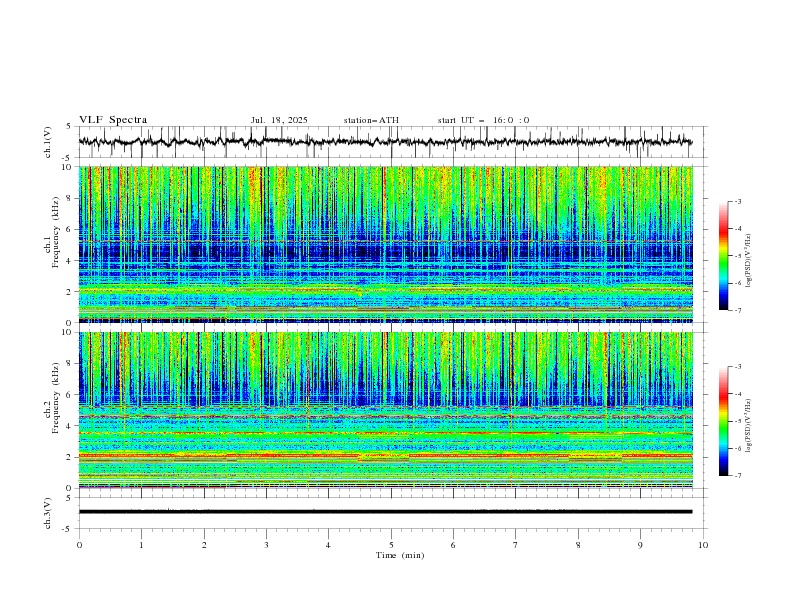
Task: Click time axis tick label "3"
Action: [x=266, y=545]
